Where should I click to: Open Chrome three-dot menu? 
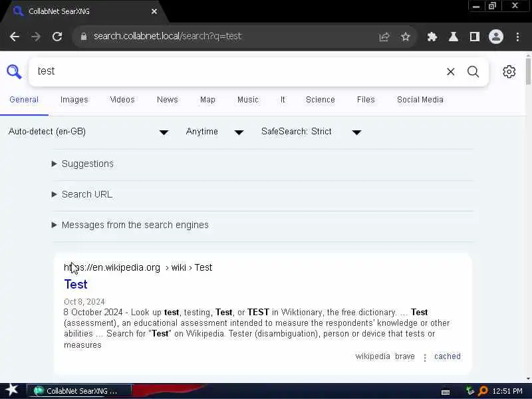coord(517,37)
